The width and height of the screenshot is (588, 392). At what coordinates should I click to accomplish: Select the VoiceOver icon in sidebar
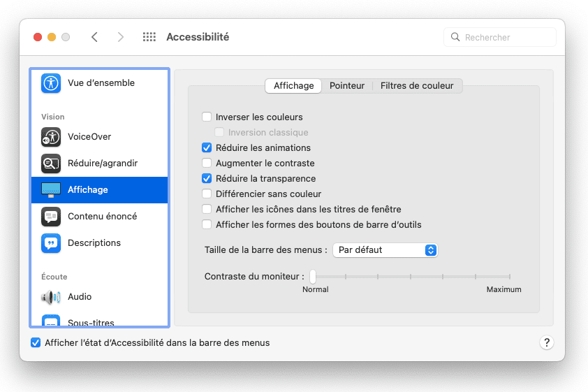(x=51, y=137)
